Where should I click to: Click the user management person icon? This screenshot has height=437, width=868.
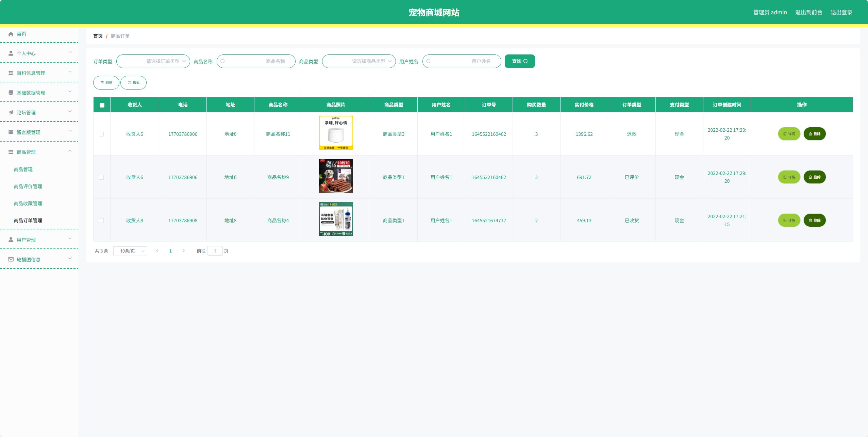tap(11, 240)
